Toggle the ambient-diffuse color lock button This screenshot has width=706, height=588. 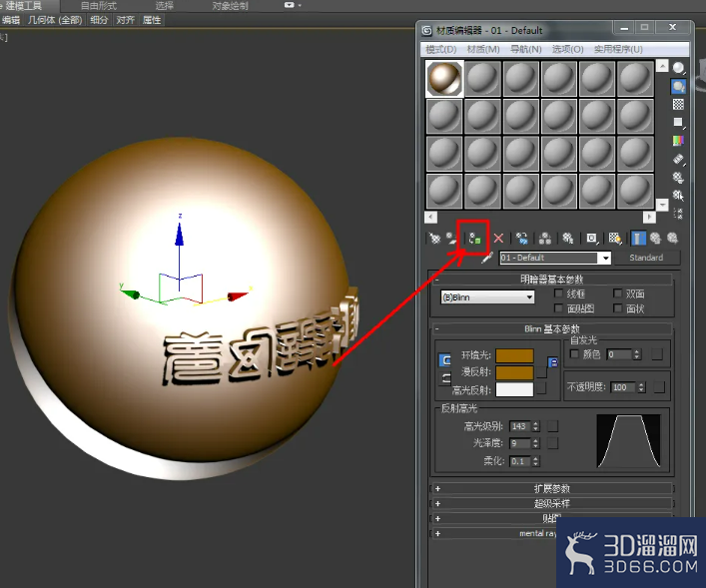444,360
